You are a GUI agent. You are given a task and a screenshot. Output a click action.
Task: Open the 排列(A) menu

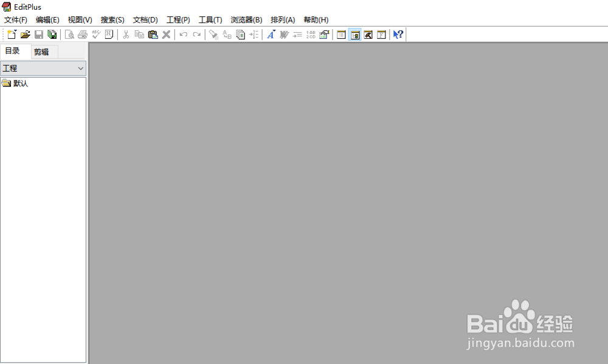(x=283, y=20)
